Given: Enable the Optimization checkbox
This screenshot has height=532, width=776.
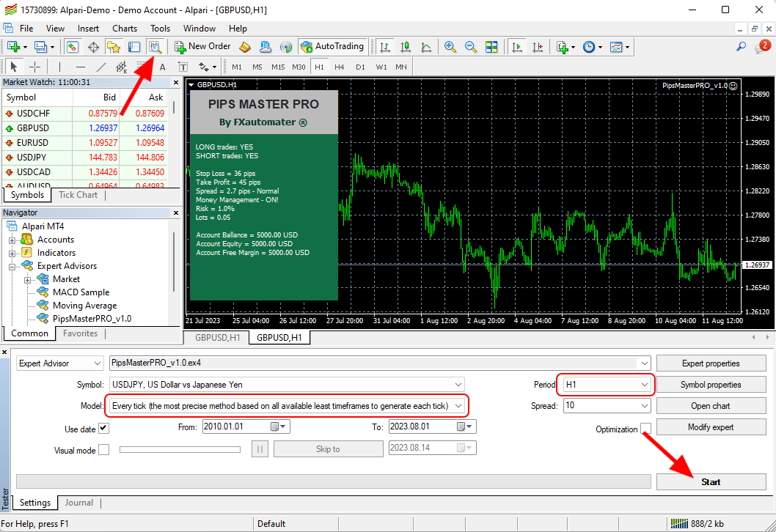Looking at the screenshot, I should point(646,428).
